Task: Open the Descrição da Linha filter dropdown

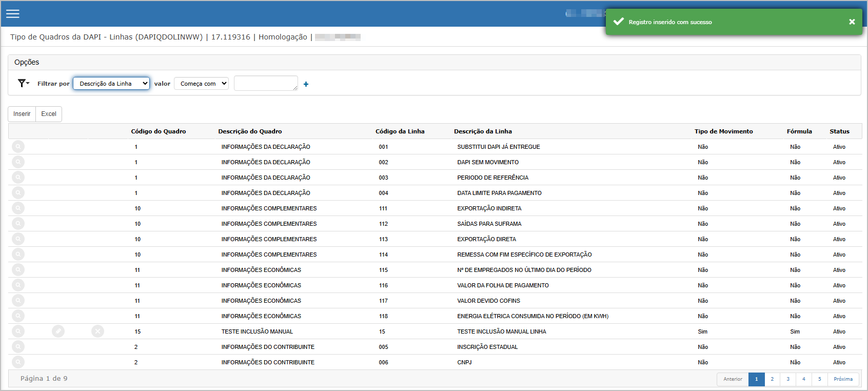Action: pos(111,84)
